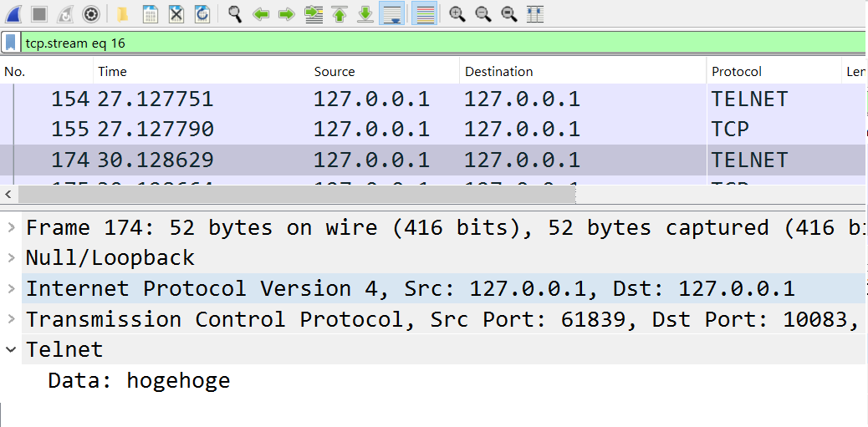The width and height of the screenshot is (868, 427).
Task: Expand the Internet Protocol Version 4 row
Action: [11, 288]
